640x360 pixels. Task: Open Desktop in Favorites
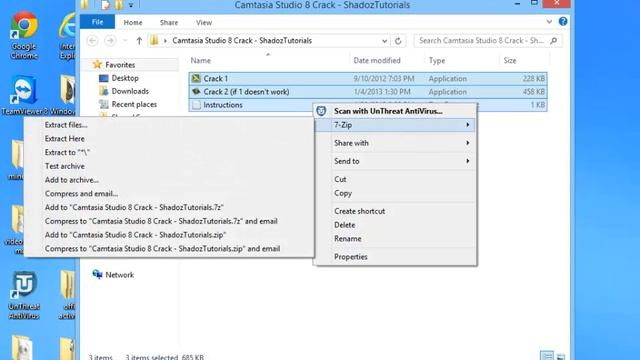125,78
